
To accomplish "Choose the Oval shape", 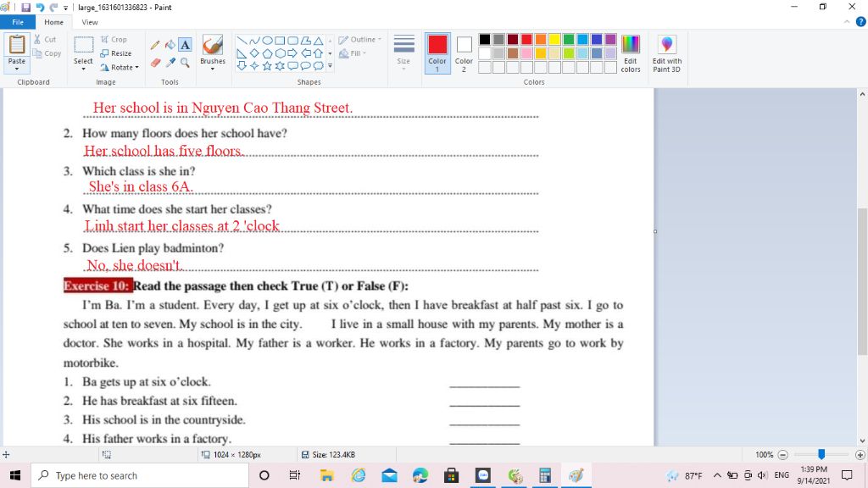I will 267,41.
